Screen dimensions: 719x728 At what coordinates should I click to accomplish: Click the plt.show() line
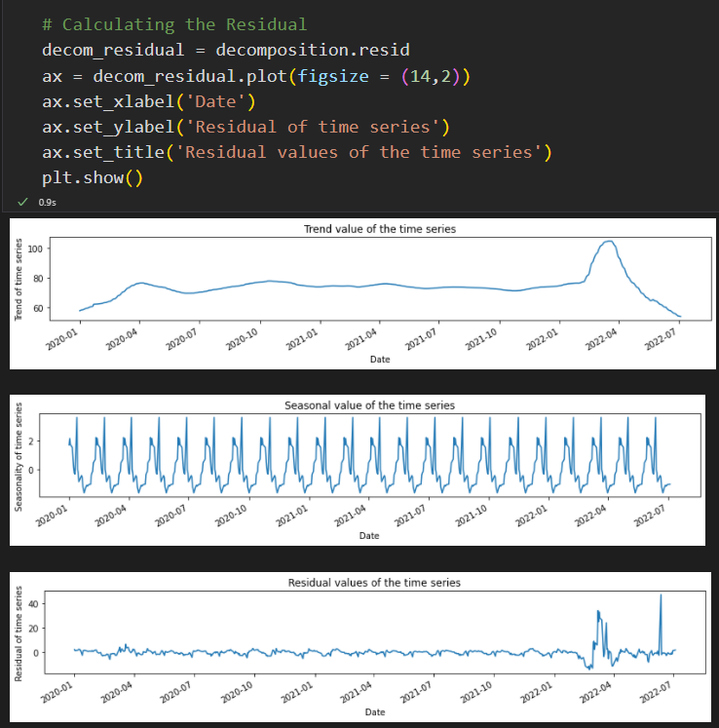point(93,177)
